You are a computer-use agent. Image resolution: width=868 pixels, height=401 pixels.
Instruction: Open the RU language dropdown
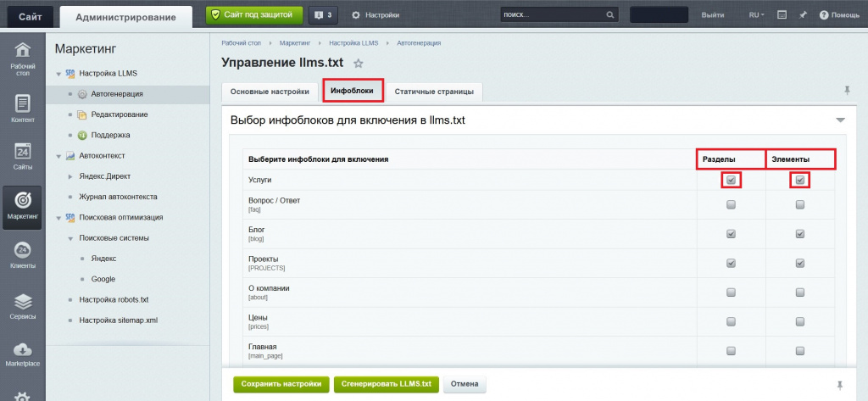click(756, 15)
